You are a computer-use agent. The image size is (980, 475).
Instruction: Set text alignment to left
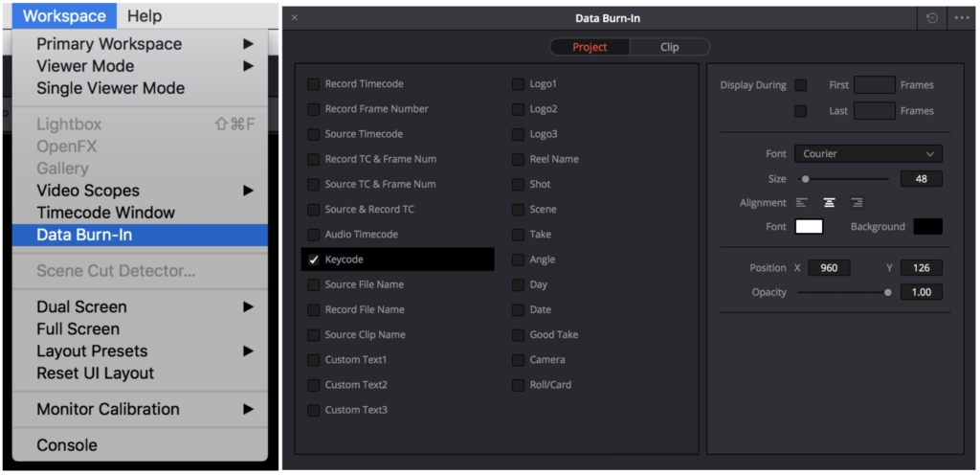(x=801, y=202)
